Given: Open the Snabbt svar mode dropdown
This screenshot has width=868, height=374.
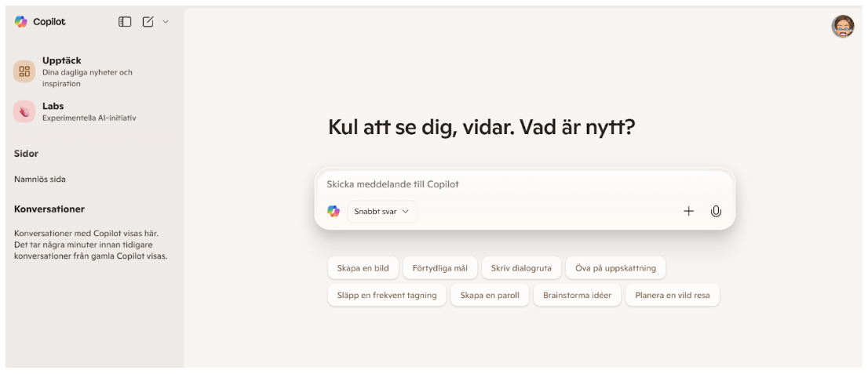Looking at the screenshot, I should coord(382,211).
